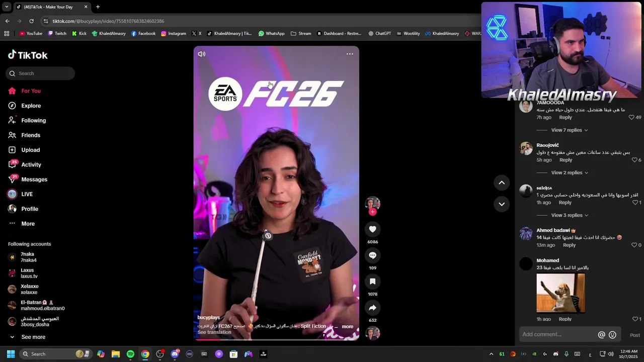
Task: Post the comment
Action: click(635, 335)
